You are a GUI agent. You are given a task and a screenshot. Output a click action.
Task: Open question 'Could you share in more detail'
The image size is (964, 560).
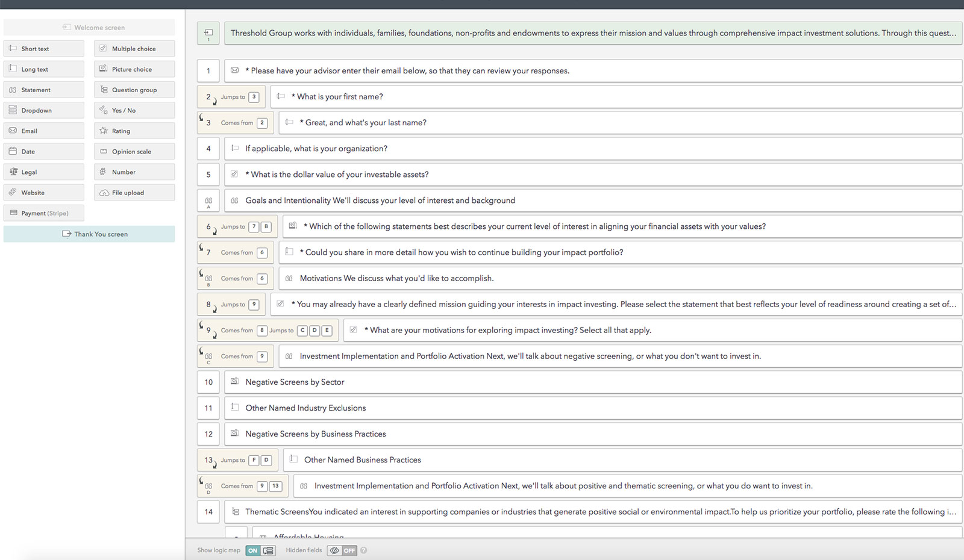click(620, 252)
